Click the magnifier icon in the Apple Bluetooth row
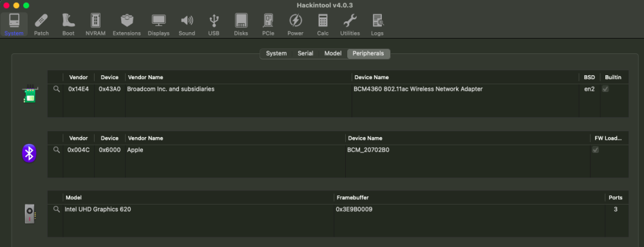The image size is (644, 247). pos(57,150)
